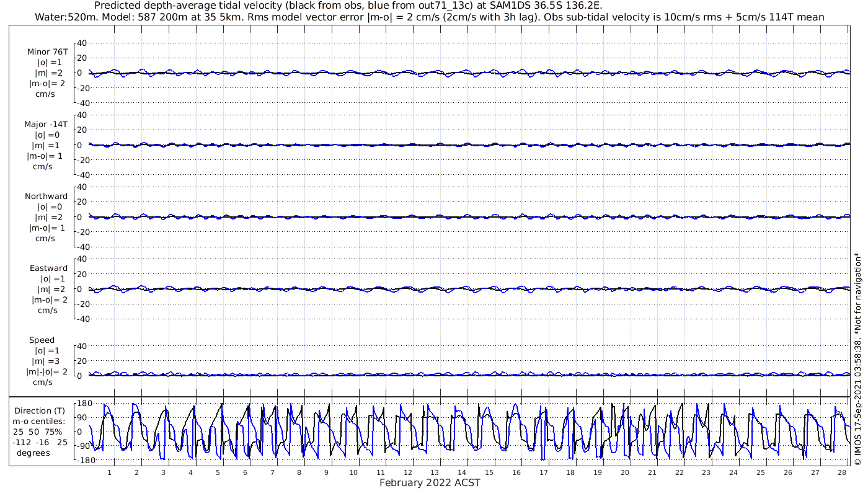Click the '20' tick on Speed axis
The height and width of the screenshot is (496, 868).
82,360
